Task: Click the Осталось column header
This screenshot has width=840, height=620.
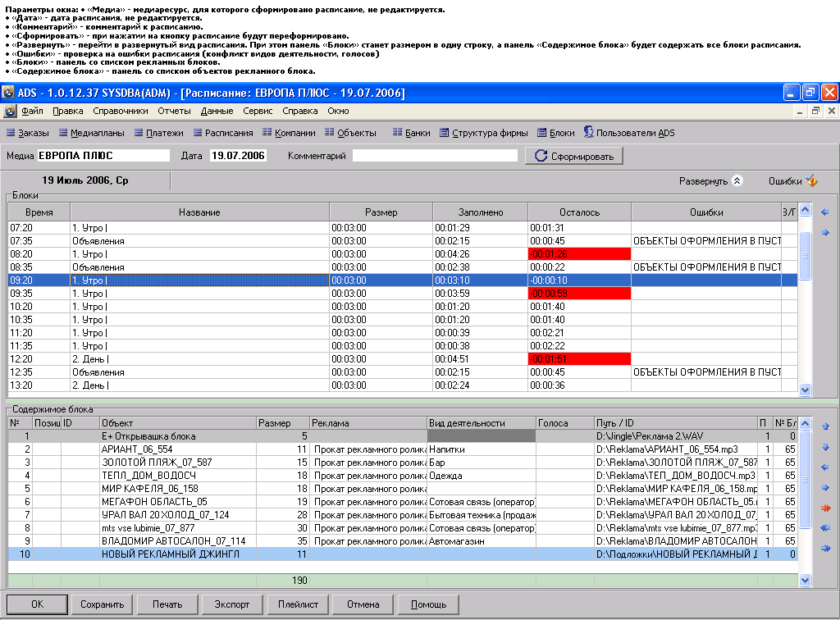Action: pos(580,212)
